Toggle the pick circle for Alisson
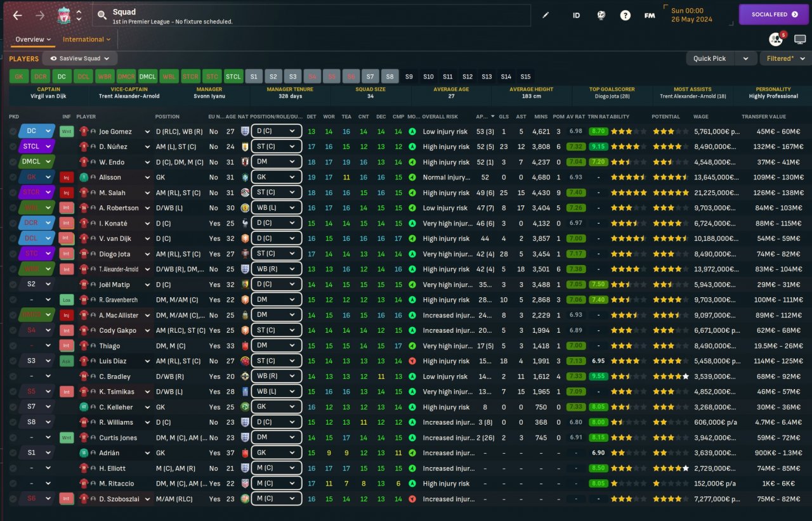The image size is (812, 521). (x=13, y=177)
